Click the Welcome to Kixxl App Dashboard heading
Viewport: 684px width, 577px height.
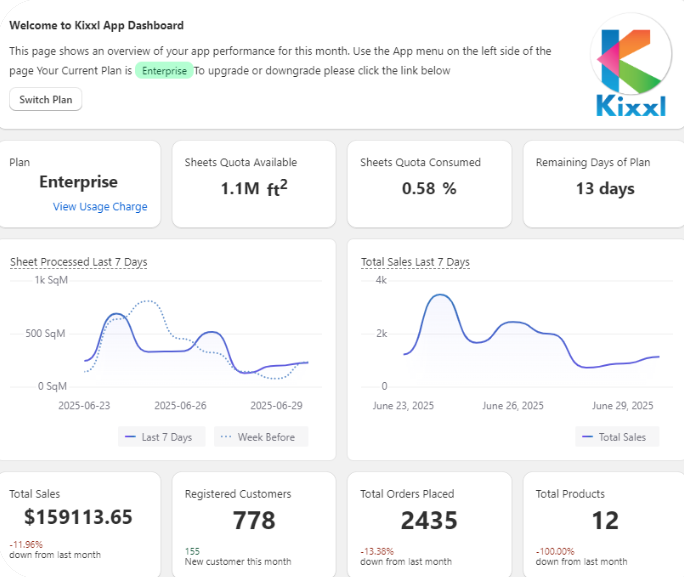pyautogui.click(x=96, y=25)
